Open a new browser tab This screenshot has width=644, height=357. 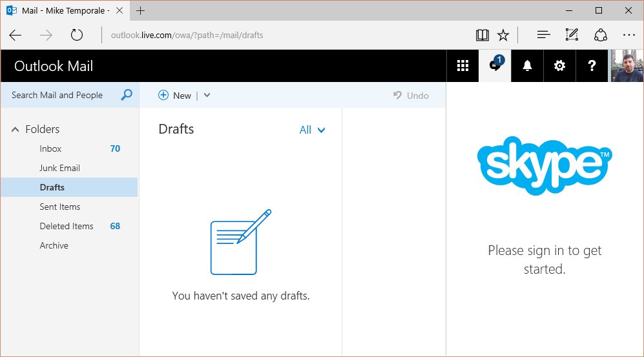[140, 11]
